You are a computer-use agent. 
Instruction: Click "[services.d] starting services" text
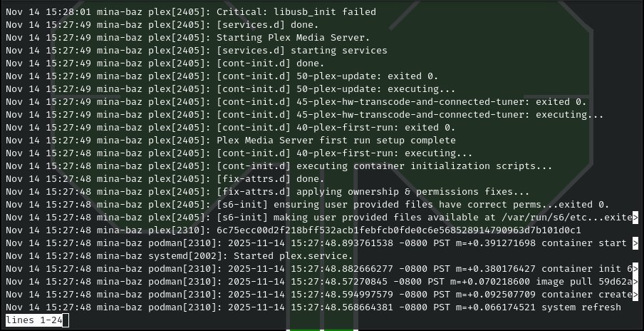(x=301, y=51)
